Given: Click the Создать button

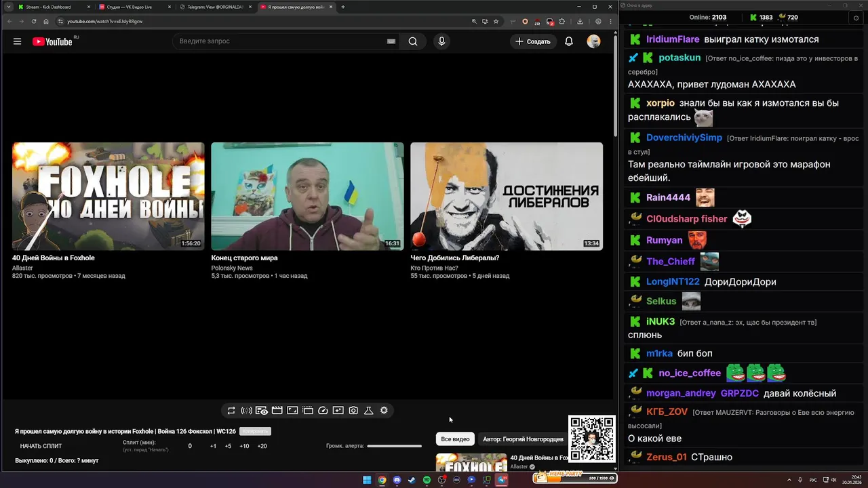Looking at the screenshot, I should tap(533, 41).
